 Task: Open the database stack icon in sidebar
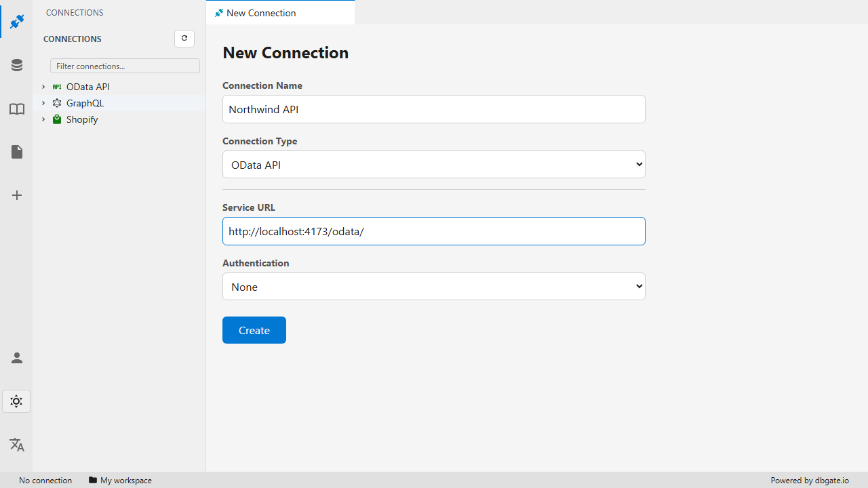(17, 65)
